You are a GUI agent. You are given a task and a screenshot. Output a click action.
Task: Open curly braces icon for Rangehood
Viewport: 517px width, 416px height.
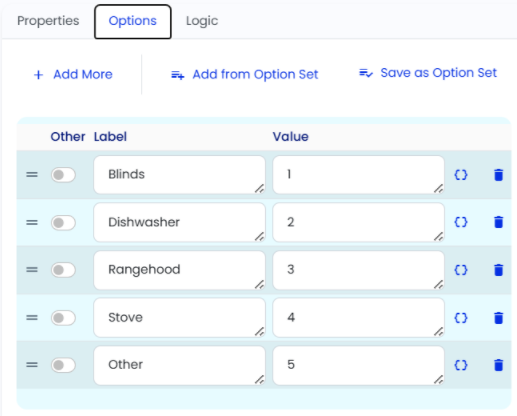coord(461,270)
